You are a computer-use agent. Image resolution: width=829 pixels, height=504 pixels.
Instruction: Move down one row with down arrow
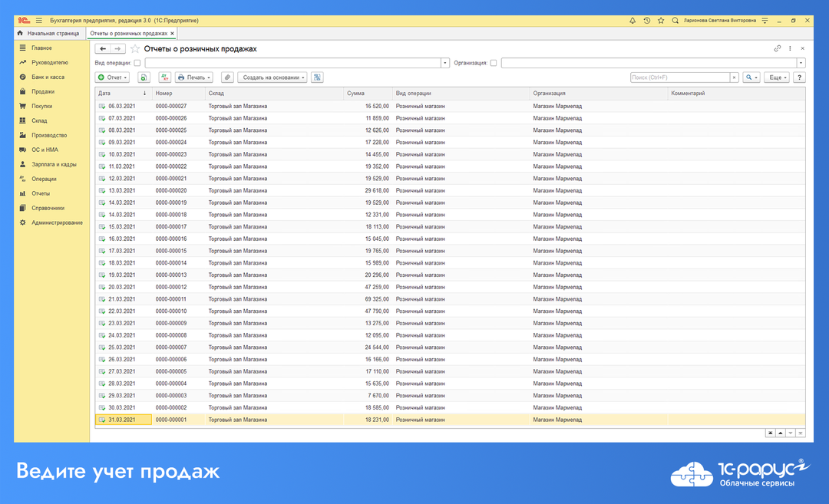click(x=791, y=433)
